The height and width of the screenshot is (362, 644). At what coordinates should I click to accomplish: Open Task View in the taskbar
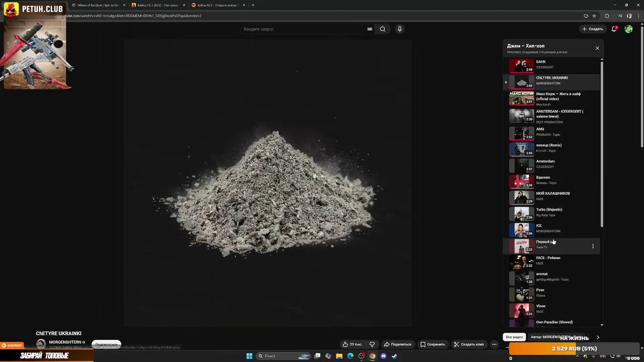pyautogui.click(x=317, y=356)
